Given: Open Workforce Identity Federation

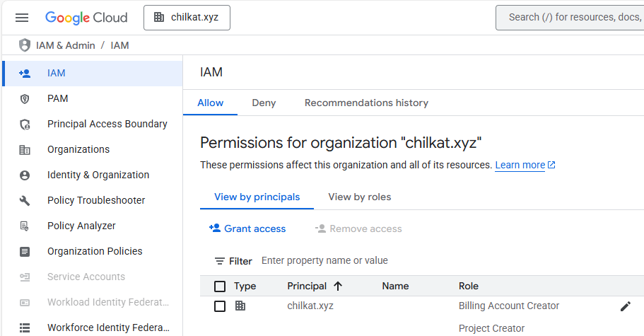Looking at the screenshot, I should coord(93,327).
